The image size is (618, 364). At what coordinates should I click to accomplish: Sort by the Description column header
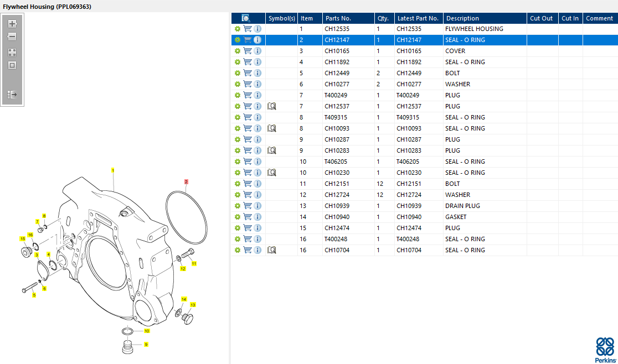(x=485, y=18)
